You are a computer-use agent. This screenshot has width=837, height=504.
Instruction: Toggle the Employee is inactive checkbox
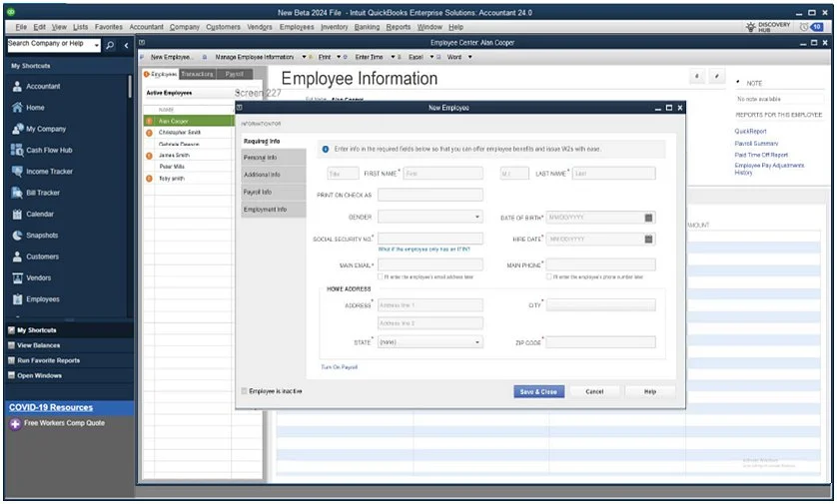[x=244, y=391]
